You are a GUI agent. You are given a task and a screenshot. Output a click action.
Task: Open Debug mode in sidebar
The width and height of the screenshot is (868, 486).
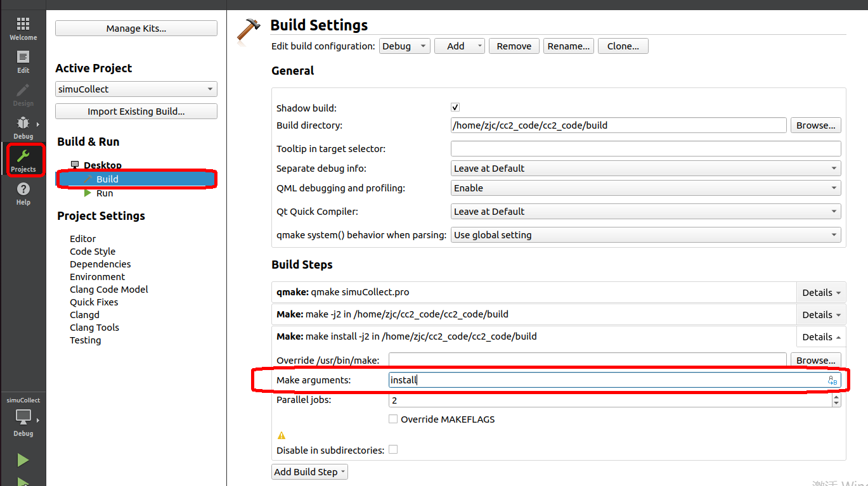pos(23,127)
